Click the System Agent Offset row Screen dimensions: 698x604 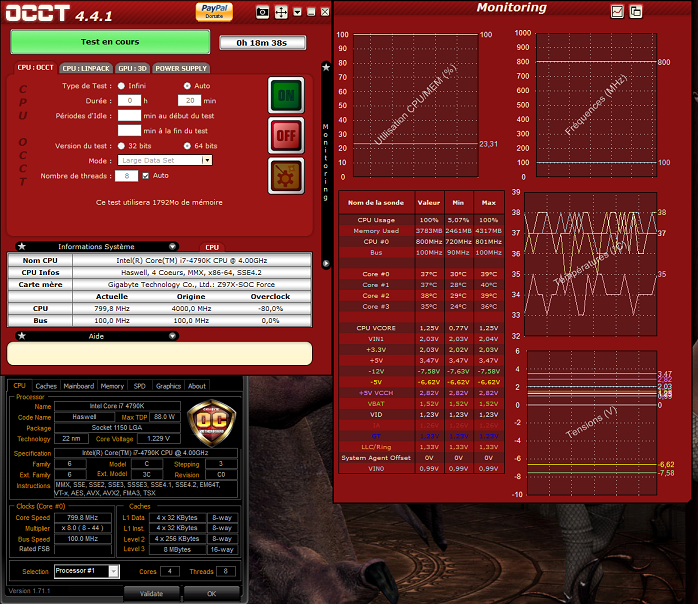point(421,458)
